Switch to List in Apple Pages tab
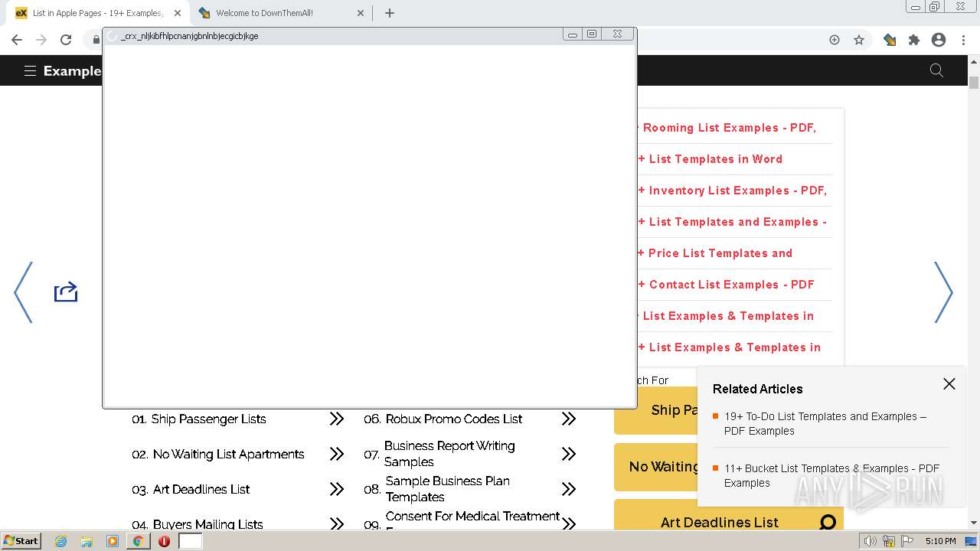The width and height of the screenshot is (980, 551). point(98,13)
